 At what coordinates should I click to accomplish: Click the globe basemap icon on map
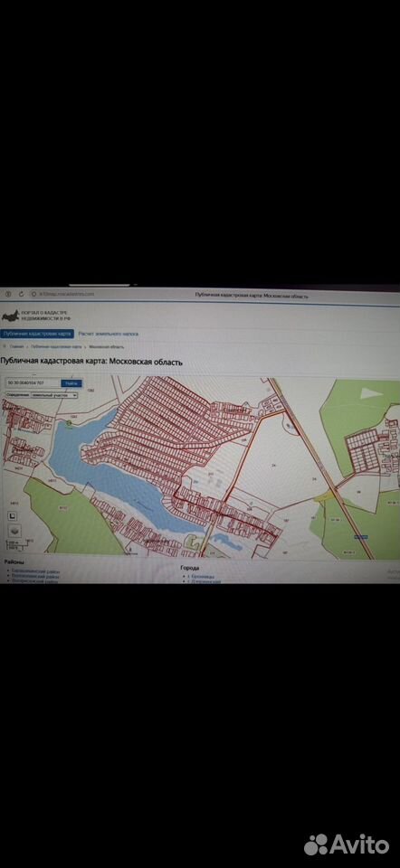[x=14, y=530]
